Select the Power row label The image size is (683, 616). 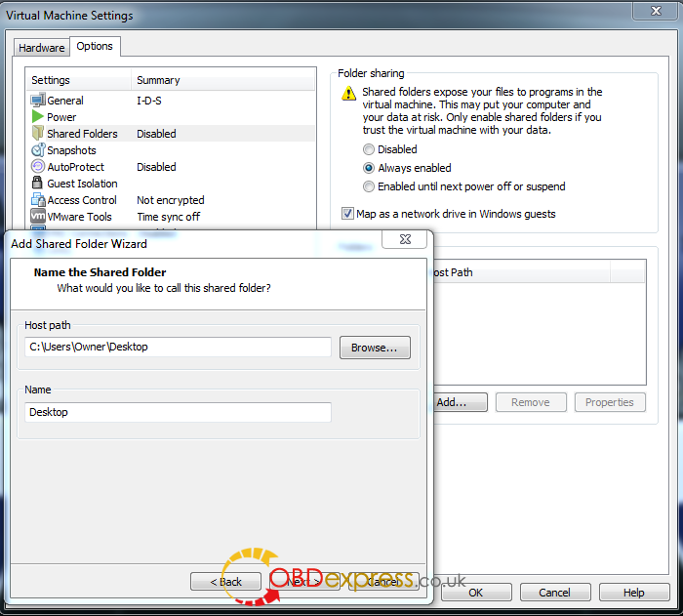click(x=61, y=117)
